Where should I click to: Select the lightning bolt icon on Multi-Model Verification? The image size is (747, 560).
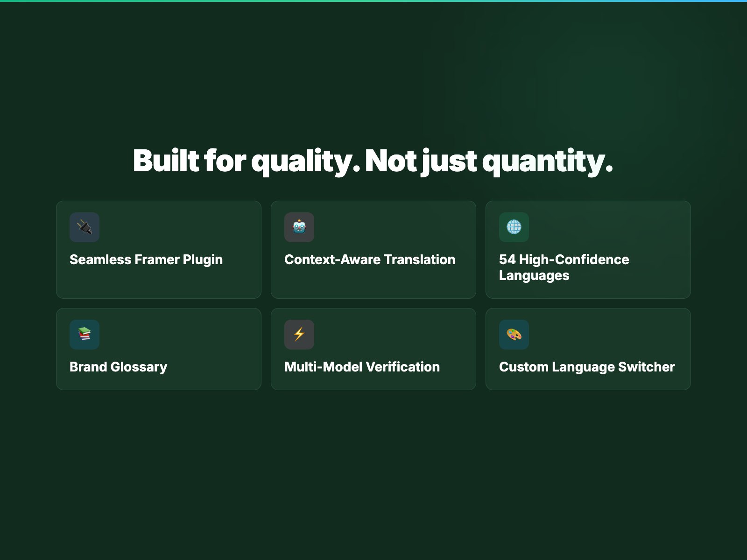point(299,334)
